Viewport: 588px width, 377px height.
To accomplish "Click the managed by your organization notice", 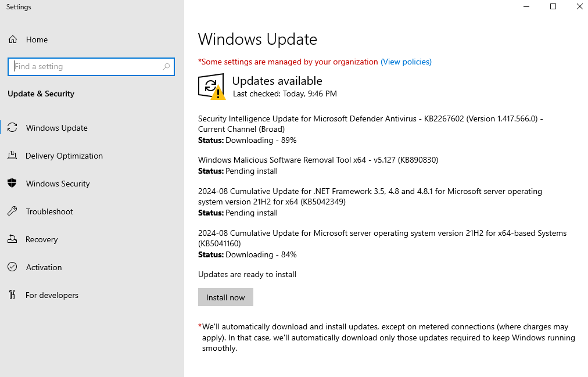I will click(288, 62).
